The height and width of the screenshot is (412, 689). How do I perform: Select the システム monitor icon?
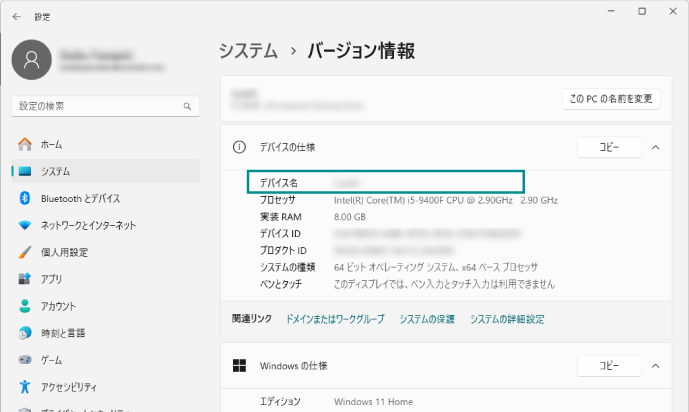pos(24,171)
